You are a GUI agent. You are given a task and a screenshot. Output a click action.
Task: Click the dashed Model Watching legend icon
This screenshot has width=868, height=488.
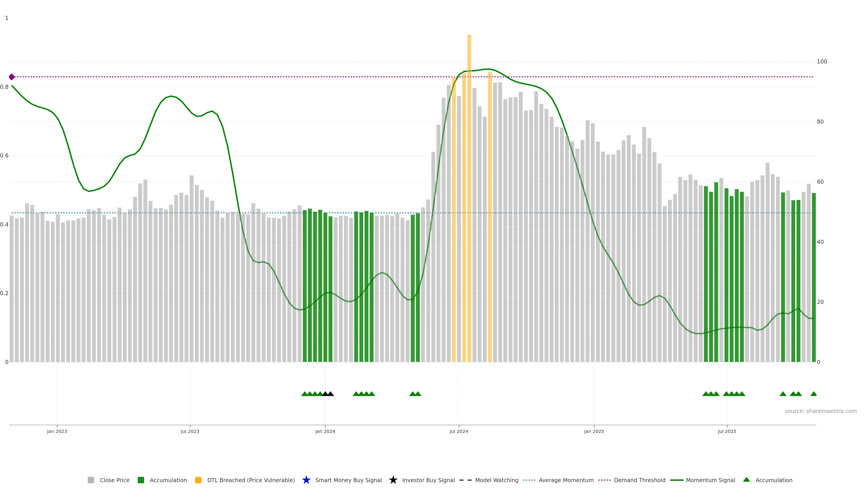465,480
